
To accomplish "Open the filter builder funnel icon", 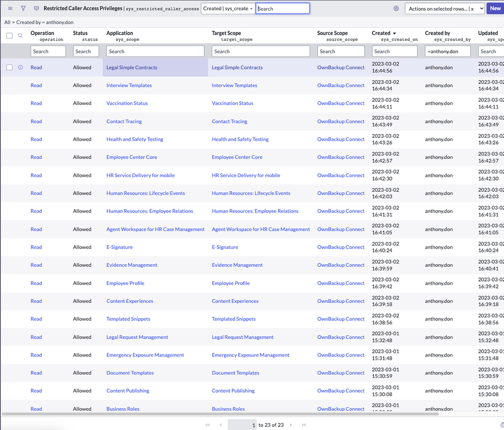I will 22,8.
